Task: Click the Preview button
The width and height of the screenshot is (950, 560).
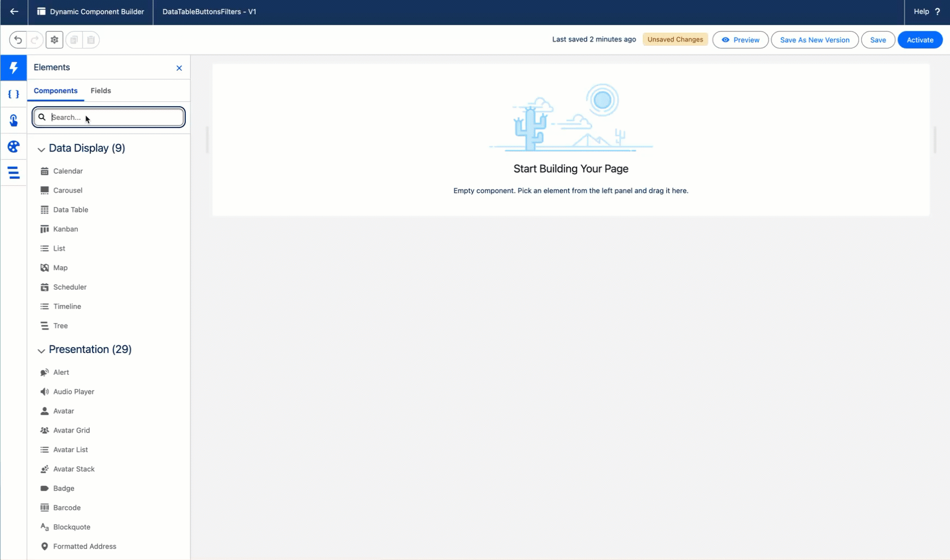Action: [740, 40]
